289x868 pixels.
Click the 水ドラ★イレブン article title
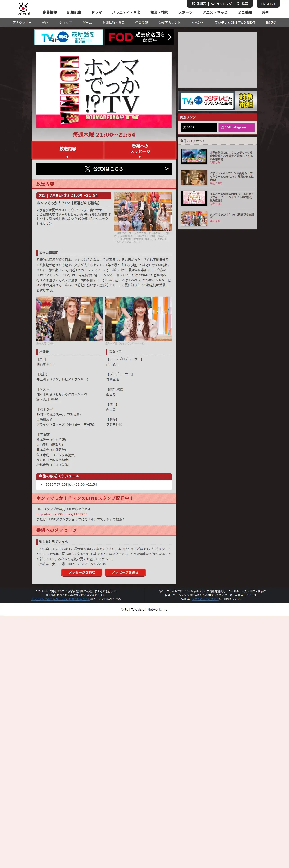[231, 177]
